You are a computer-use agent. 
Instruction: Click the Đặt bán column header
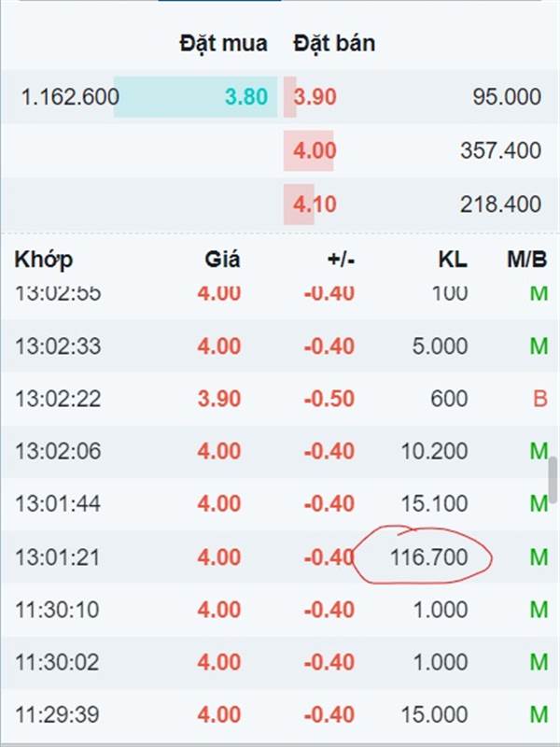(x=334, y=43)
